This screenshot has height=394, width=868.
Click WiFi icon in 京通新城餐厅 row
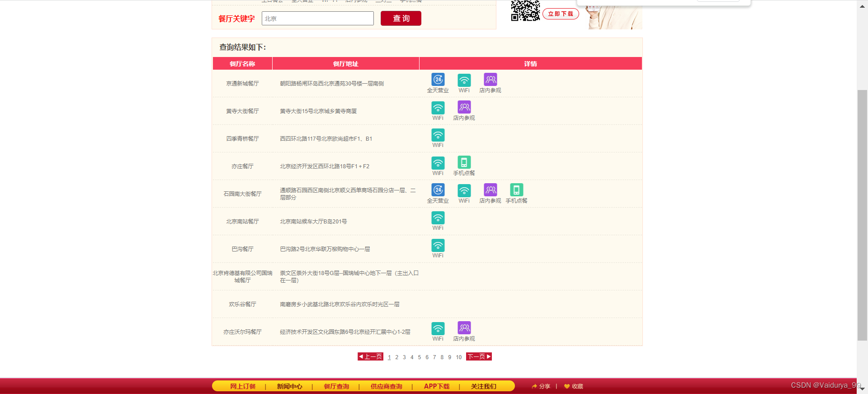(x=464, y=80)
